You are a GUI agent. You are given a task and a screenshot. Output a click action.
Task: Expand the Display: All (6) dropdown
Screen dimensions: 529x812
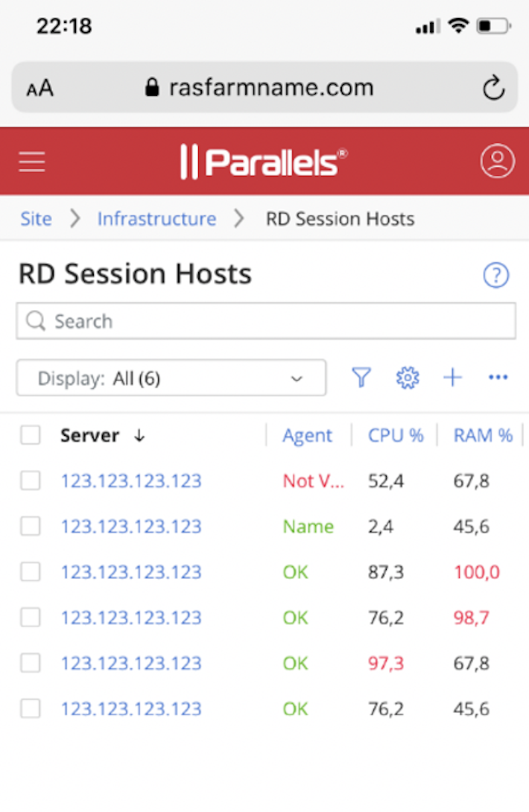point(171,378)
